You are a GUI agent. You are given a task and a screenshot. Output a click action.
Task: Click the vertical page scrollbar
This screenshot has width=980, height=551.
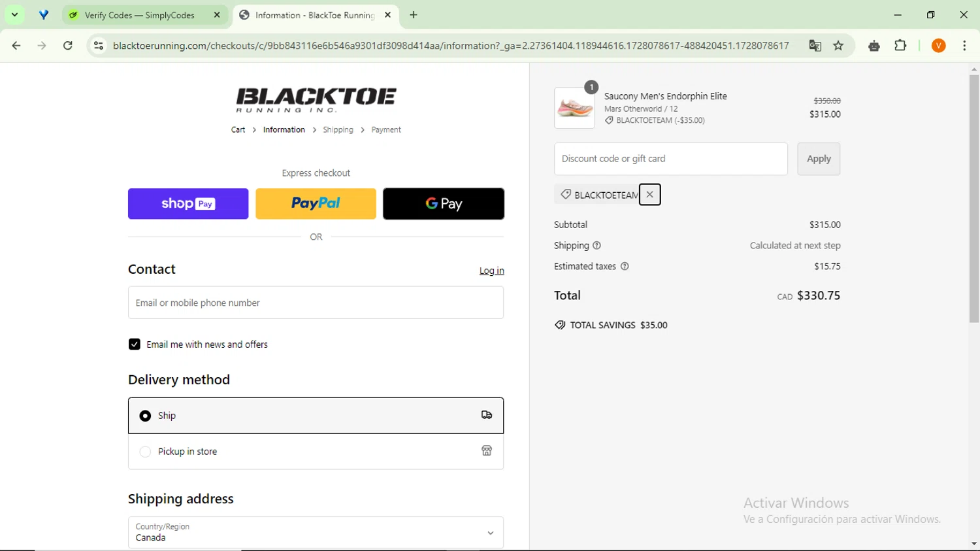pyautogui.click(x=974, y=199)
